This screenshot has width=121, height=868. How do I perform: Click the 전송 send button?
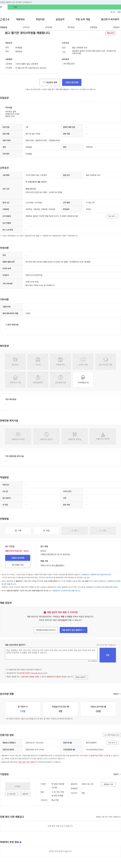tap(108, 655)
